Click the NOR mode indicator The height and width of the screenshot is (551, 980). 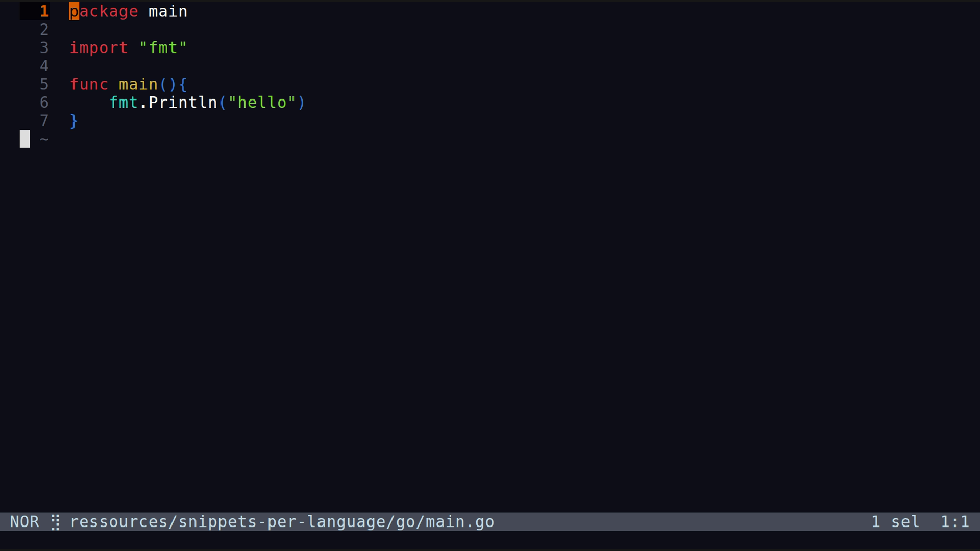pos(24,522)
